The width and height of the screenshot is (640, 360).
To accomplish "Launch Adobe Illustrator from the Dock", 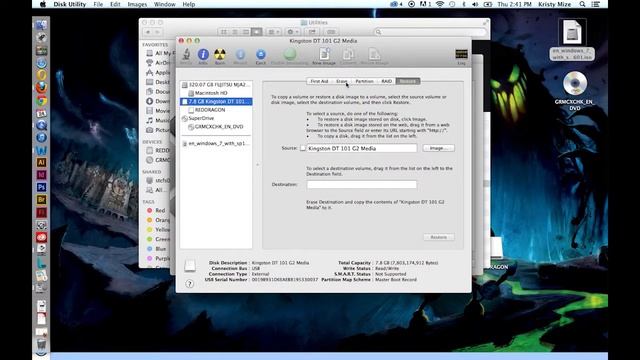I will pos(41,162).
